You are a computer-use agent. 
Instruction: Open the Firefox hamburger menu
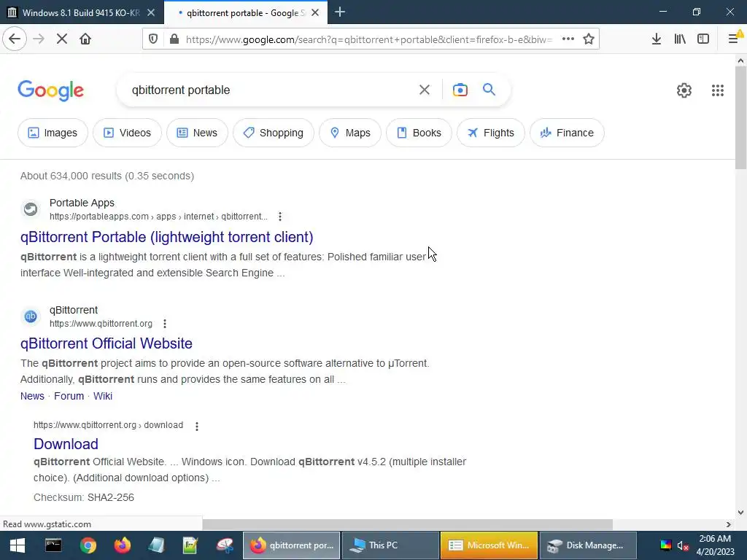(x=734, y=39)
